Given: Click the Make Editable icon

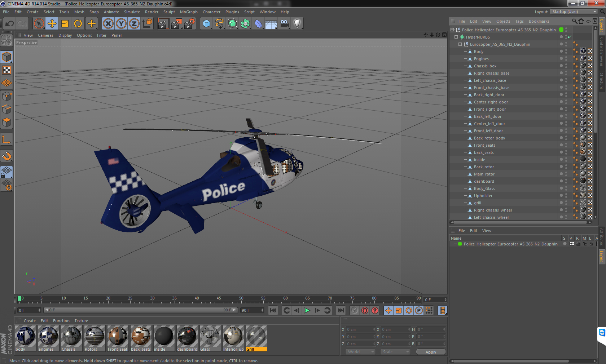Looking at the screenshot, I should [6, 40].
